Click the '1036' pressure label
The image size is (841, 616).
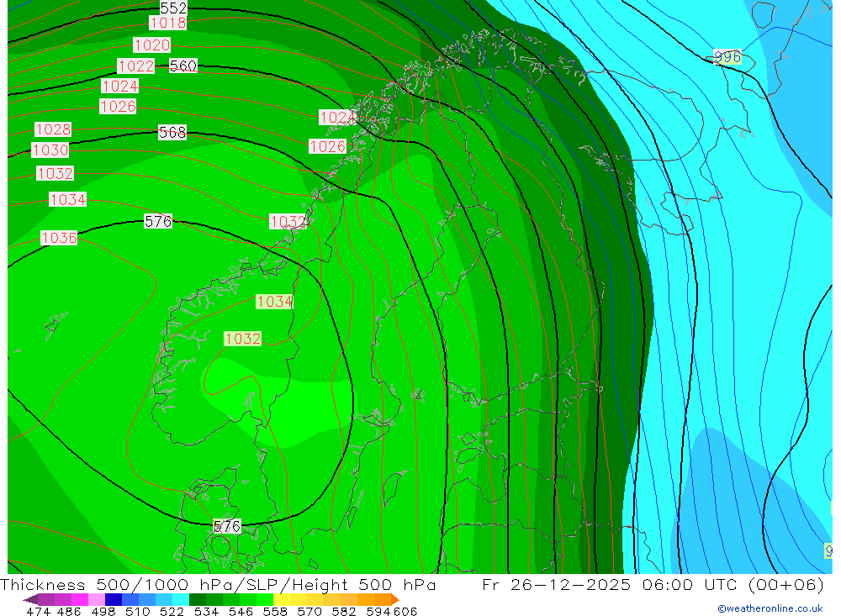pyautogui.click(x=59, y=238)
